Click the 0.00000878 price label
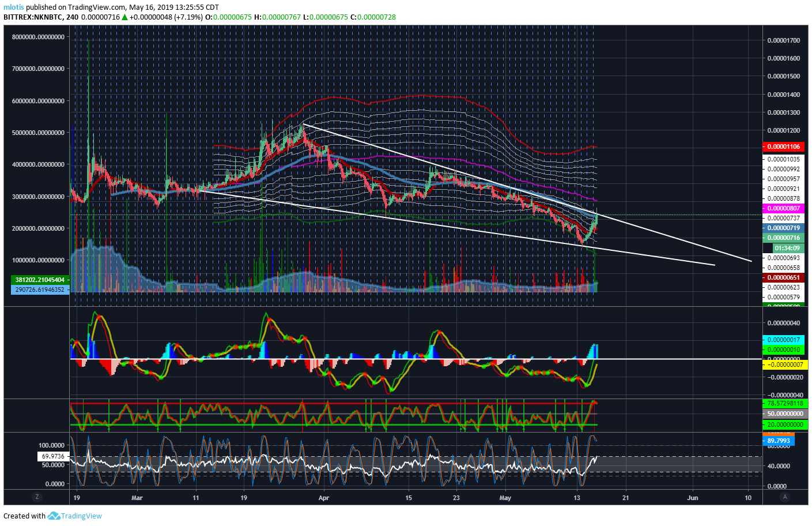The width and height of the screenshot is (812, 526). pyautogui.click(x=783, y=198)
